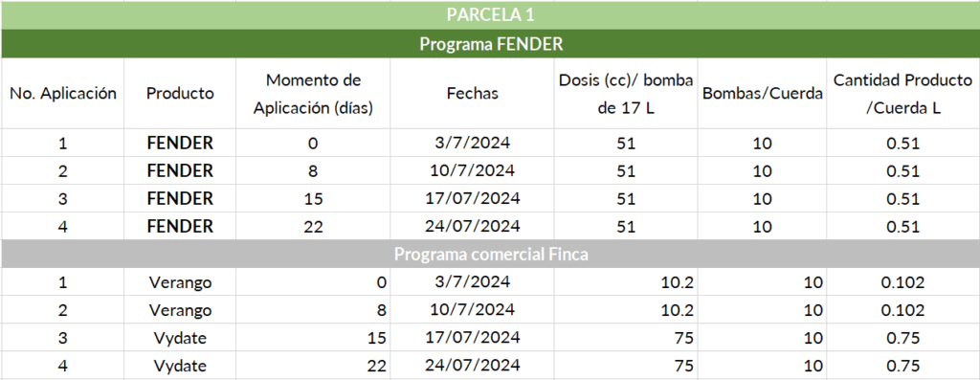Click the dose 75 in Vydate application 4

[626, 365]
